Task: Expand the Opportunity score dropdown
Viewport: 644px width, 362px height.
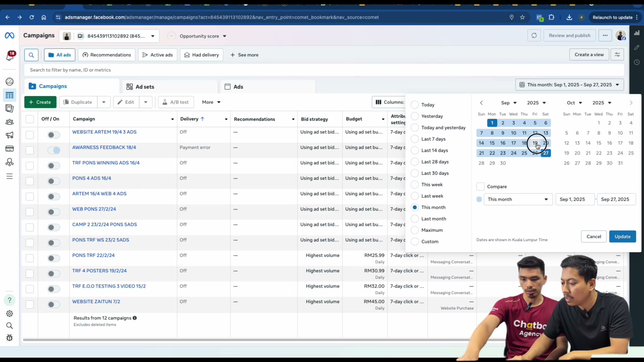Action: tap(203, 36)
